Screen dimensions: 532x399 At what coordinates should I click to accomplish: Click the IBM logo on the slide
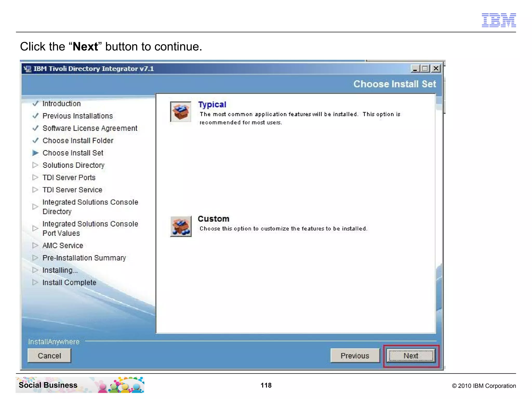click(x=499, y=20)
